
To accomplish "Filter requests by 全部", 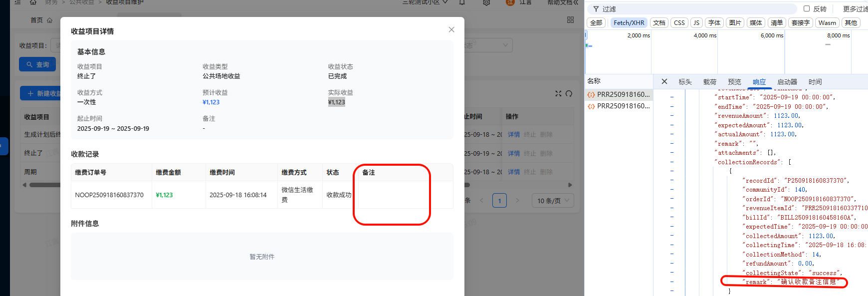I will point(596,22).
